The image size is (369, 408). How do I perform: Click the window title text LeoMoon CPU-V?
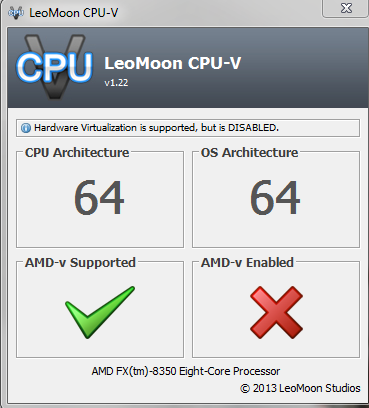coord(73,13)
